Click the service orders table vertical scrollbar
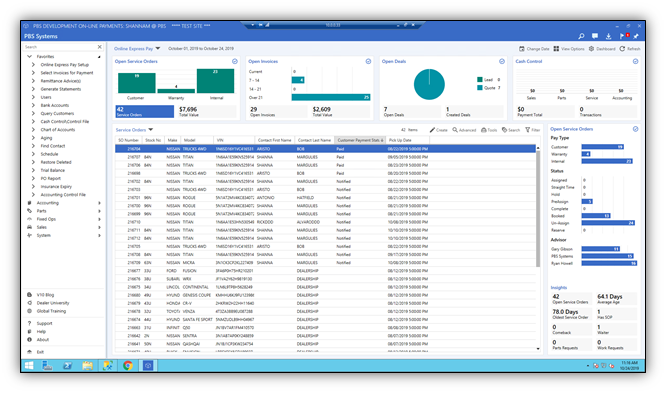The image size is (666, 393). pyautogui.click(x=538, y=208)
